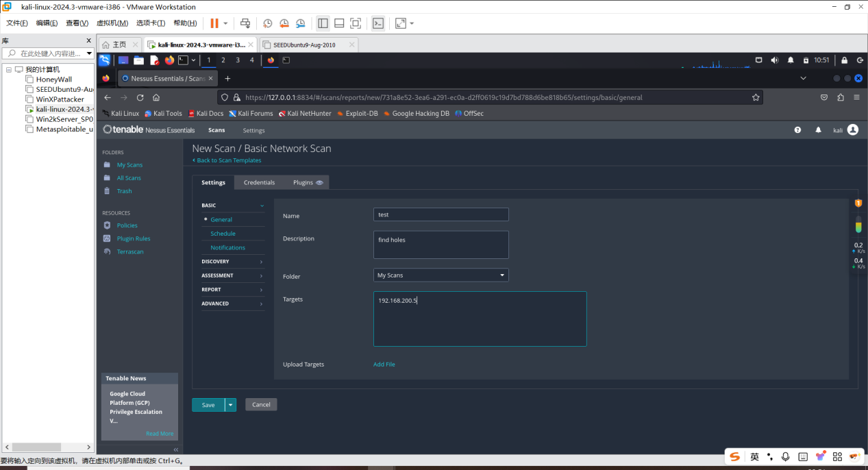Open the terminal emulator launcher in Kali panel
The width and height of the screenshot is (868, 470).
[x=183, y=60]
